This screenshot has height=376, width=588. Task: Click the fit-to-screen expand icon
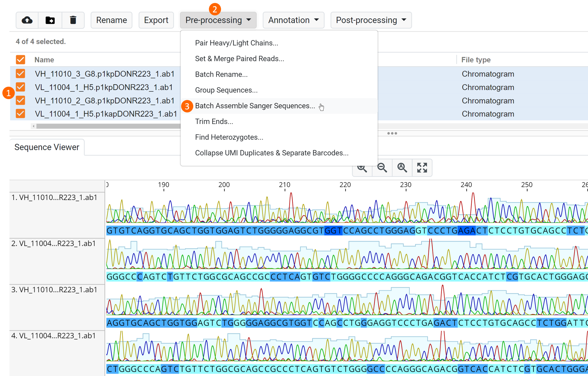pos(422,168)
